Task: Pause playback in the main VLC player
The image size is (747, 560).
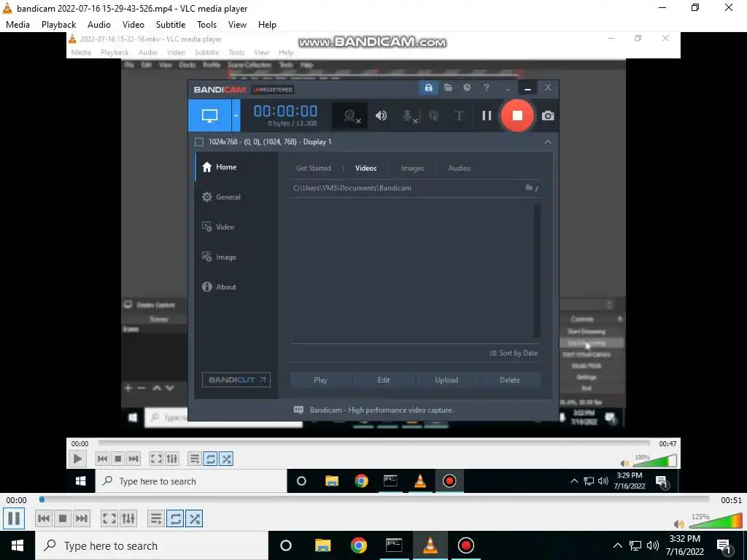Action: [x=14, y=518]
